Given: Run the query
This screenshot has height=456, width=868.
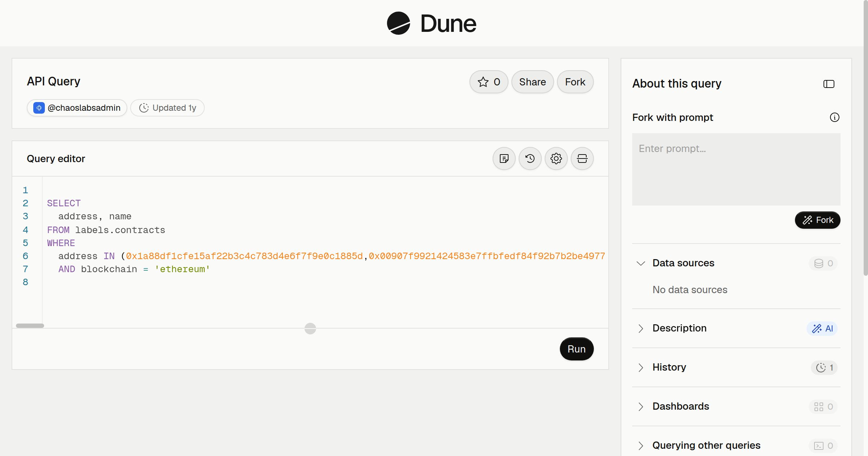Looking at the screenshot, I should coord(576,349).
